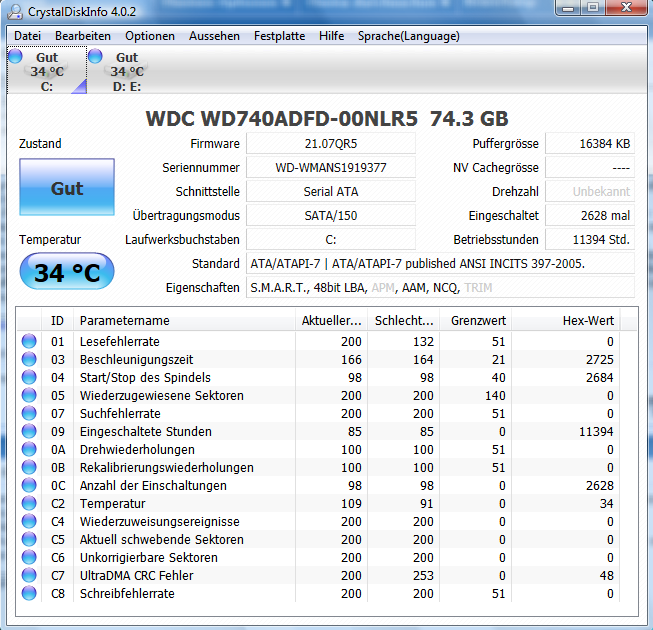
Task: Open the Hilfe menu
Action: pos(331,36)
